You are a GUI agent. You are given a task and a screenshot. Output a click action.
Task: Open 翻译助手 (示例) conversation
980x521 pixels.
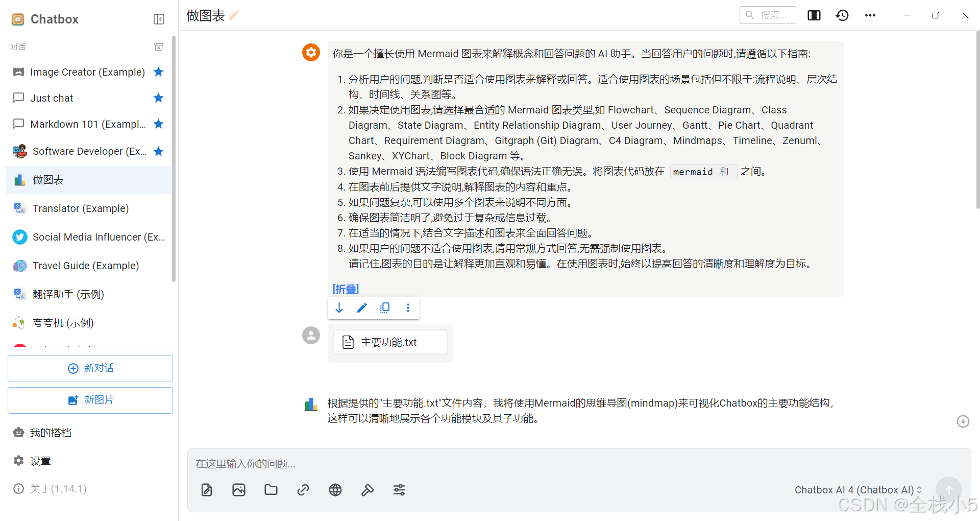(88, 294)
